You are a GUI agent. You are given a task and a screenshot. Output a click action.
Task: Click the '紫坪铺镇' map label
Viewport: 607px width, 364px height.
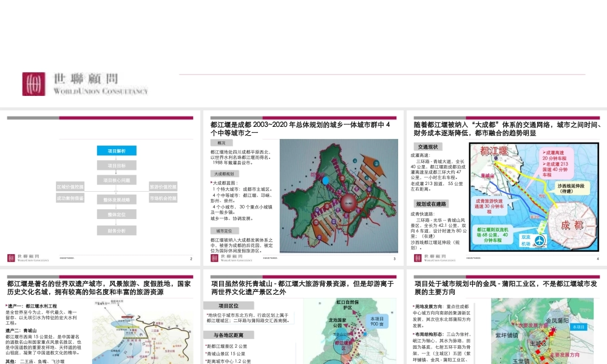point(507,335)
